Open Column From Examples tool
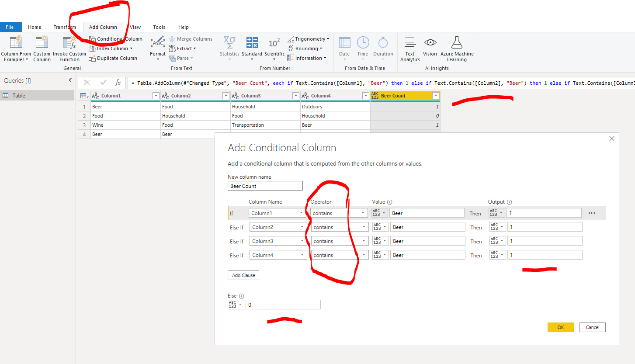635x364 pixels. point(16,49)
